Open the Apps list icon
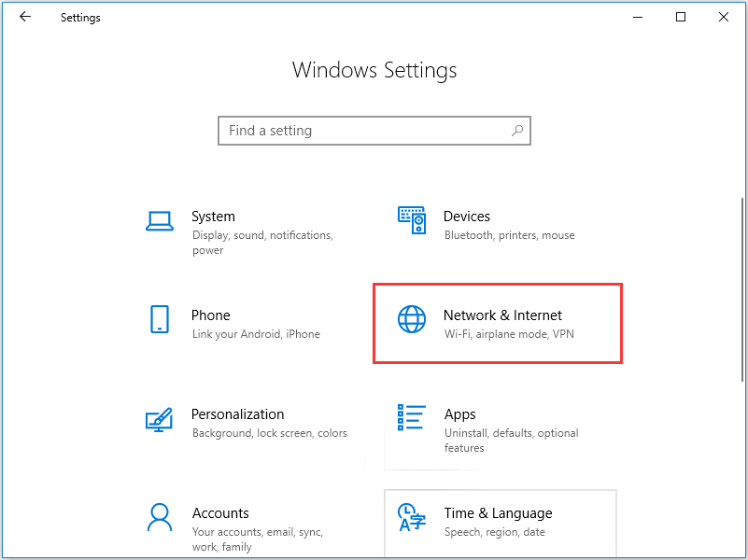The width and height of the screenshot is (748, 560). (x=411, y=417)
